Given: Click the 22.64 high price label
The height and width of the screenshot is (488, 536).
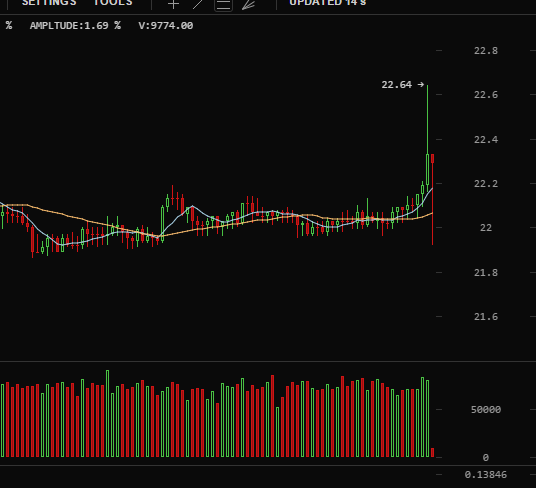Looking at the screenshot, I should coord(397,85).
